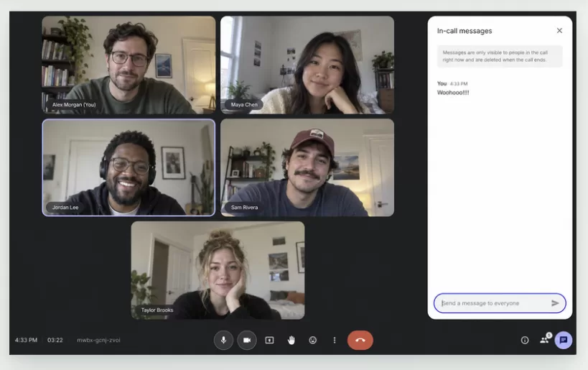Click the call duration 03:22
Screen dimensions: 588x370
55,340
